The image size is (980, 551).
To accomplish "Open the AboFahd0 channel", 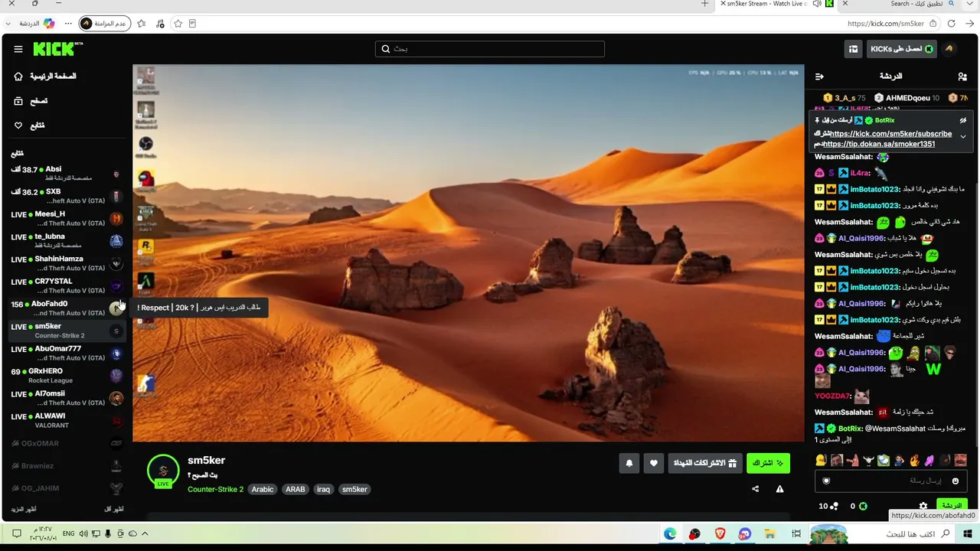I will click(67, 308).
